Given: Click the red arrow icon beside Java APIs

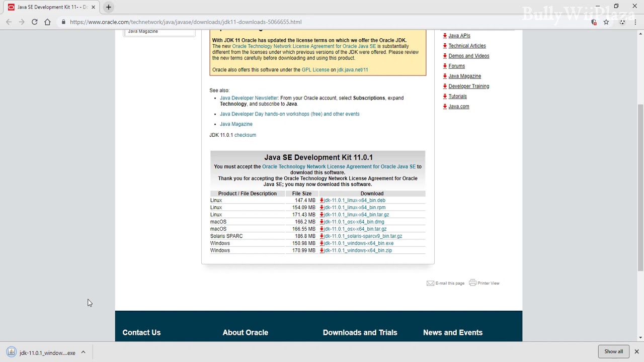Looking at the screenshot, I should click(445, 36).
